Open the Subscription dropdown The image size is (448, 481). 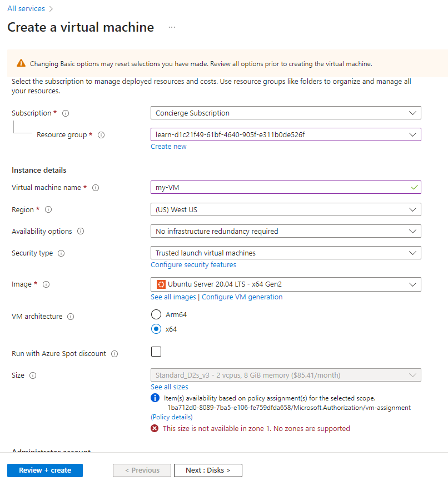click(x=286, y=113)
